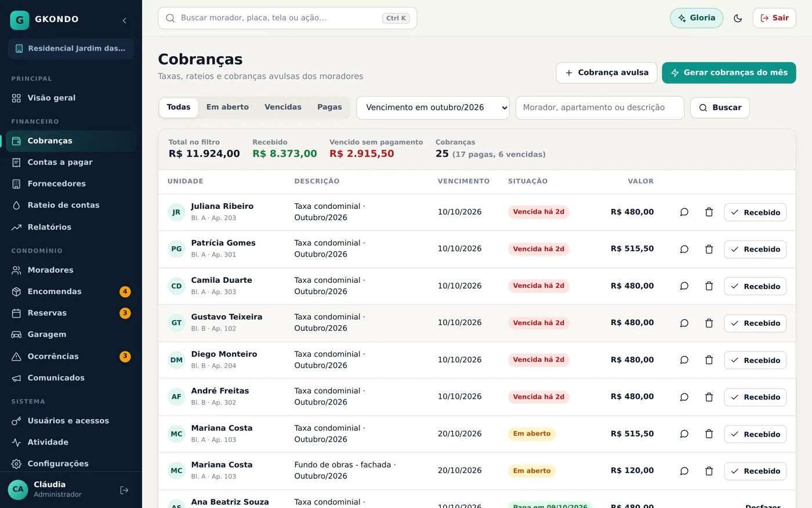The width and height of the screenshot is (812, 508).
Task: Open Usuários e acessos
Action: [x=71, y=421]
